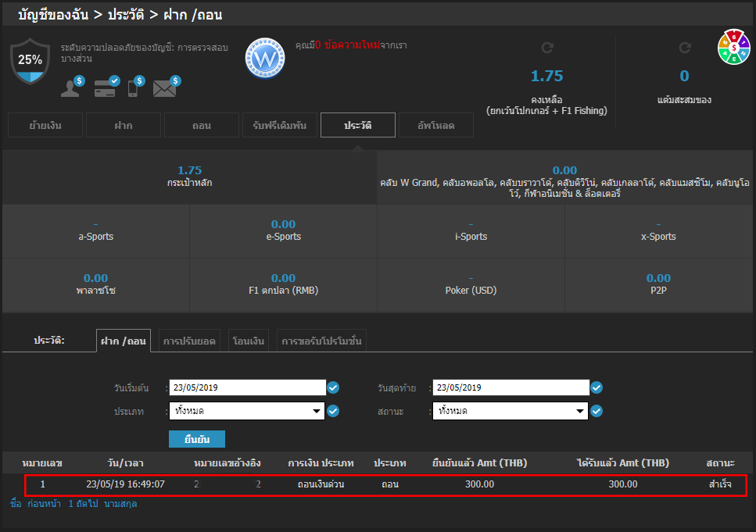756x532 pixels.
Task: Refresh the reward points counter
Action: coord(685,48)
